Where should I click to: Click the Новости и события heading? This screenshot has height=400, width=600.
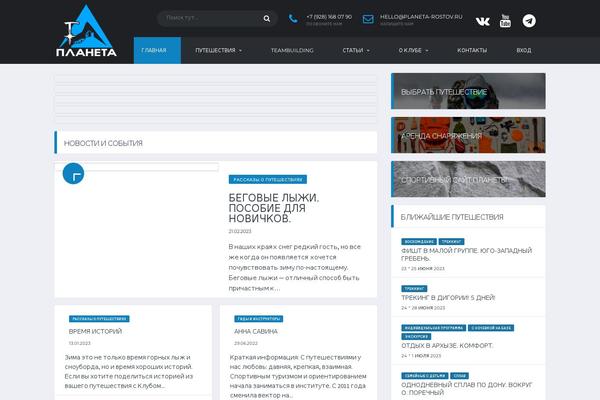click(x=103, y=143)
